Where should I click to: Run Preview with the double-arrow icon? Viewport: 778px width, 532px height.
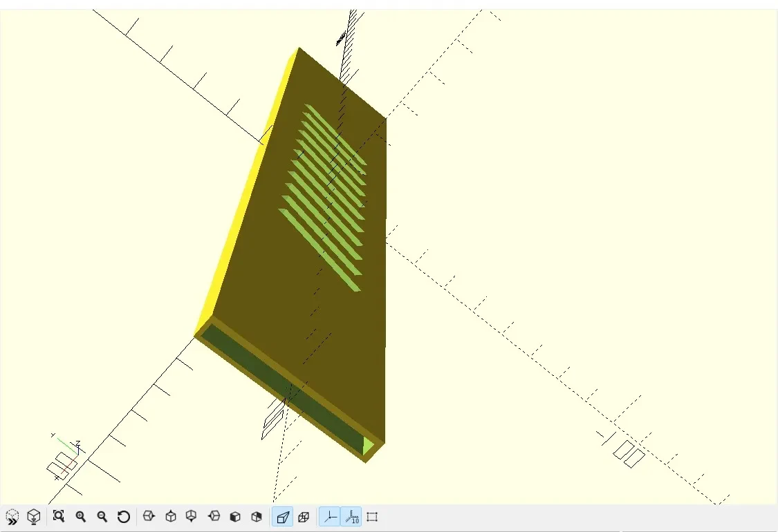pos(12,517)
